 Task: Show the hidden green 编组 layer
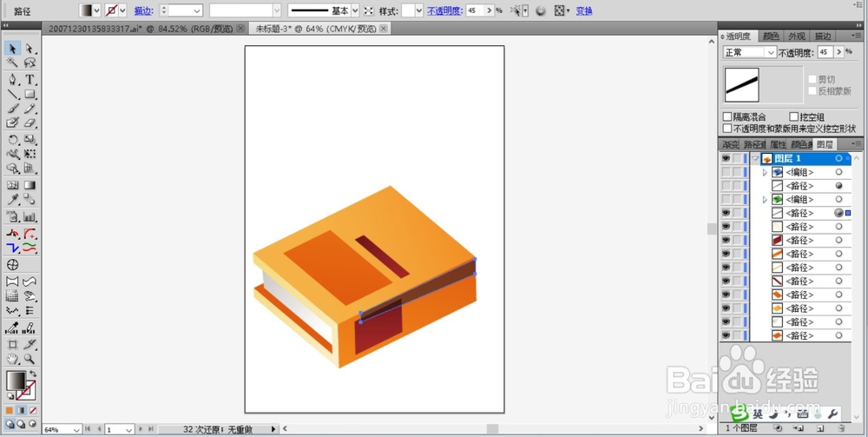point(726,200)
